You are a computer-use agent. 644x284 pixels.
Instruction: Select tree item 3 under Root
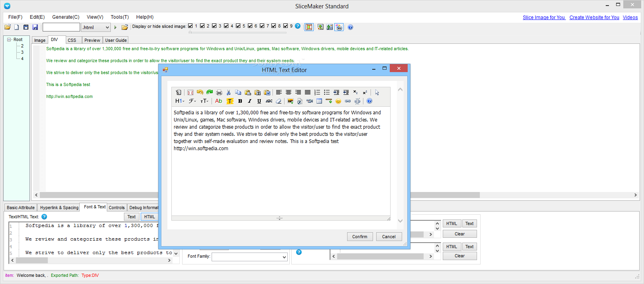pos(22,52)
